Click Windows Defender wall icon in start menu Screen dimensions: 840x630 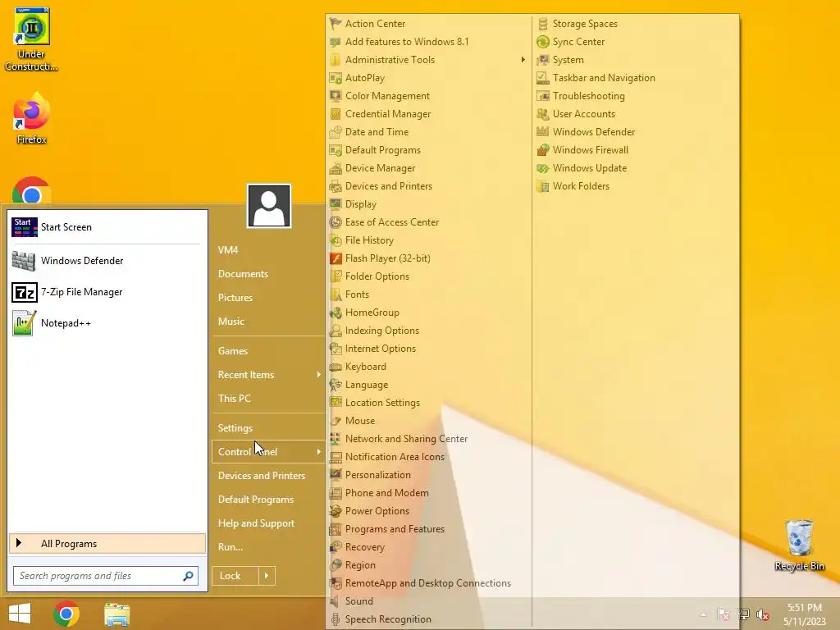(x=24, y=261)
